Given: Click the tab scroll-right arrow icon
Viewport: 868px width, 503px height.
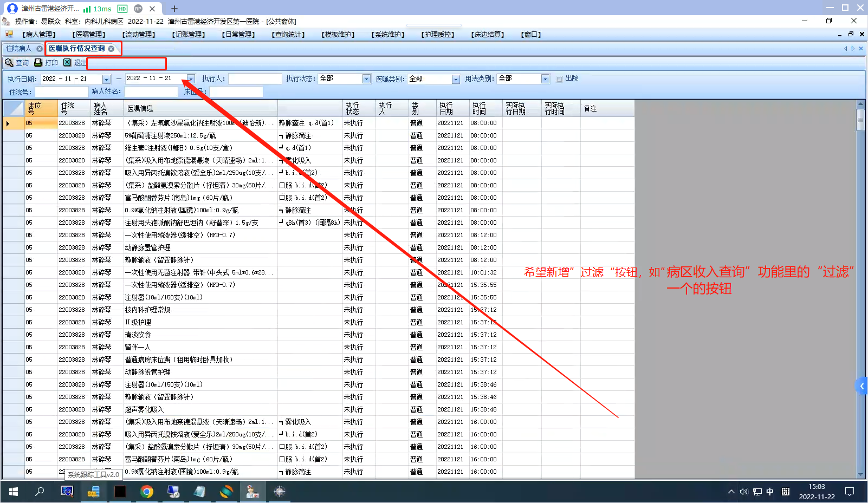Looking at the screenshot, I should pyautogui.click(x=853, y=49).
